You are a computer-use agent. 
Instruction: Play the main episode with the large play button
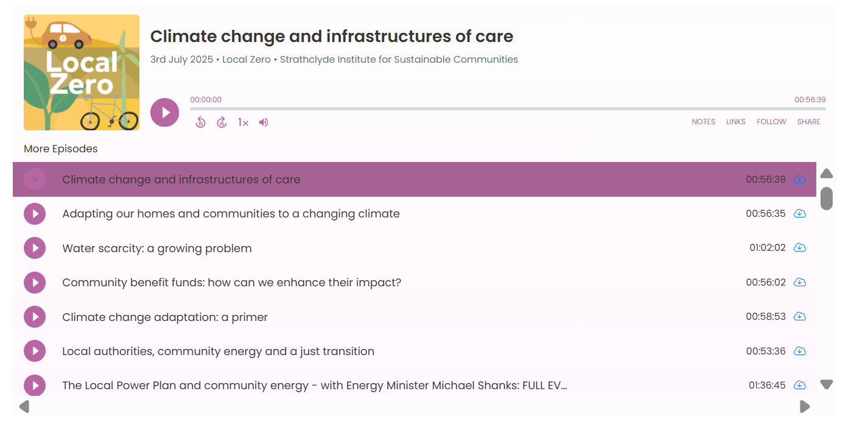(x=165, y=113)
